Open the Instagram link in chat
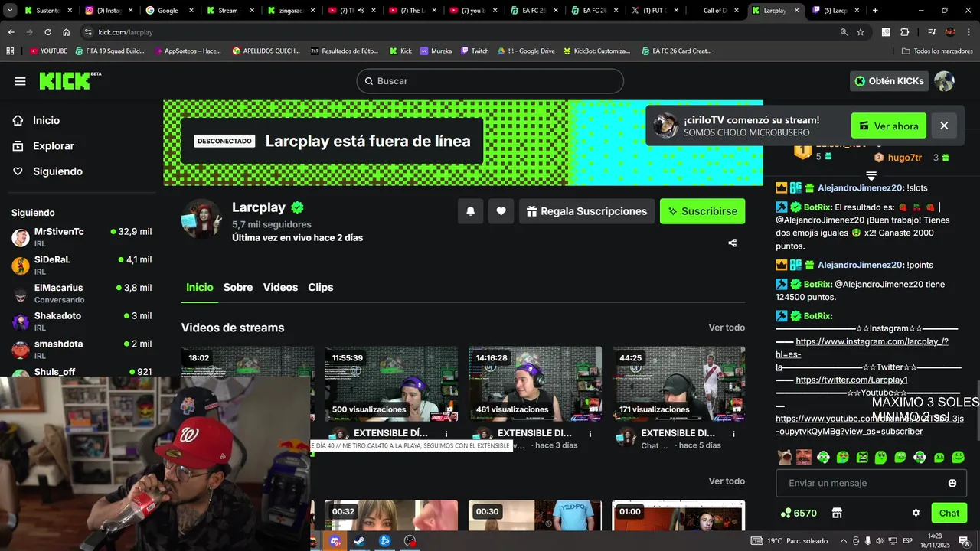Screen dimensions: 980x551 pos(872,341)
